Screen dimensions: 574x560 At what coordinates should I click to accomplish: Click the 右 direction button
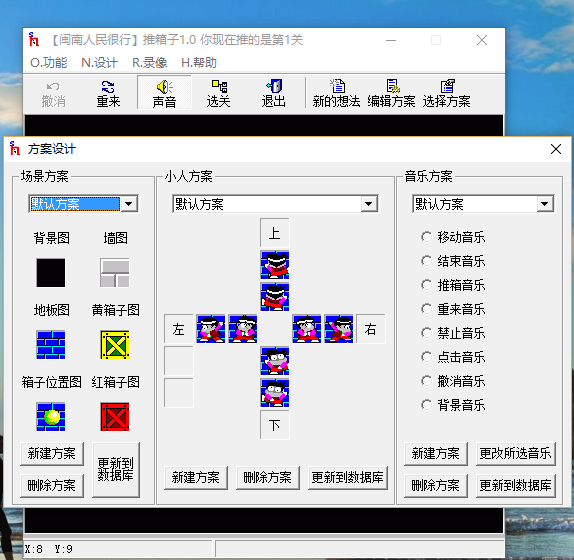[370, 329]
